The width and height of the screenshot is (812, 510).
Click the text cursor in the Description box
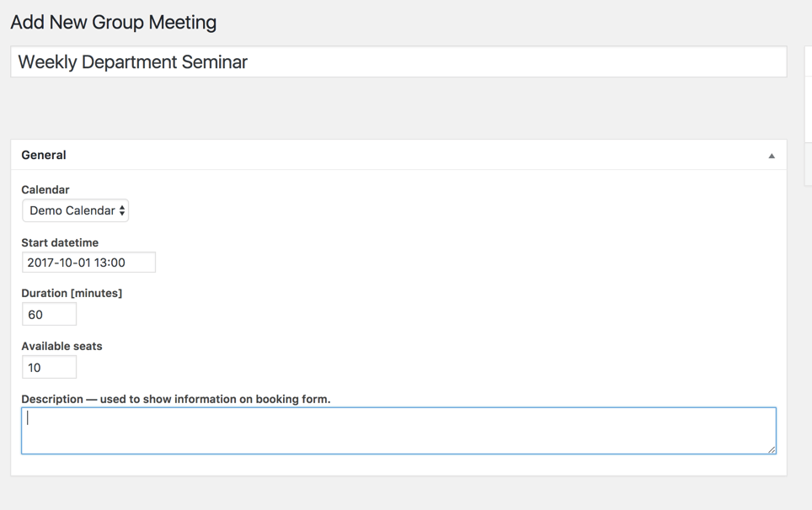(28, 418)
